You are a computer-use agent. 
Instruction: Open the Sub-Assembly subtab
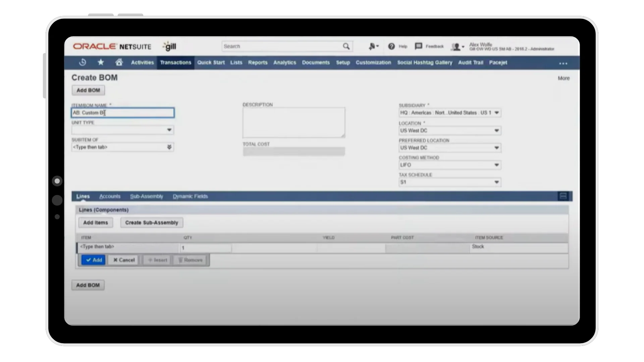coord(147,196)
